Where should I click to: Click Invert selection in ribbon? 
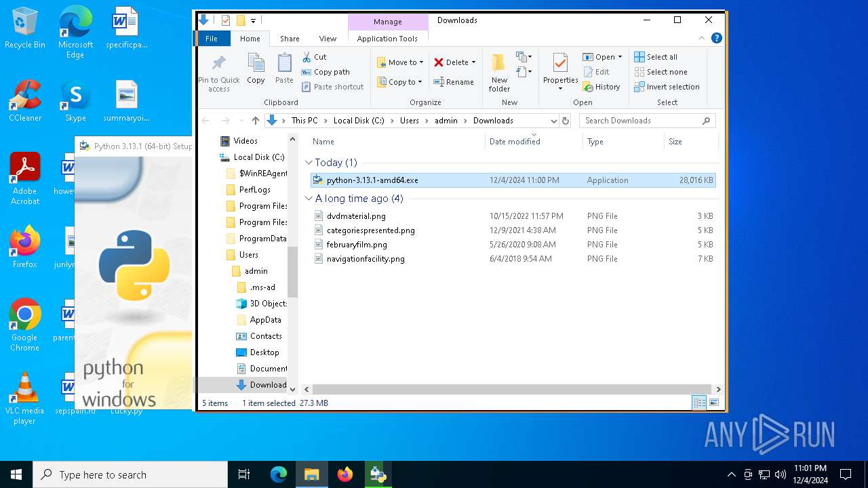(667, 87)
